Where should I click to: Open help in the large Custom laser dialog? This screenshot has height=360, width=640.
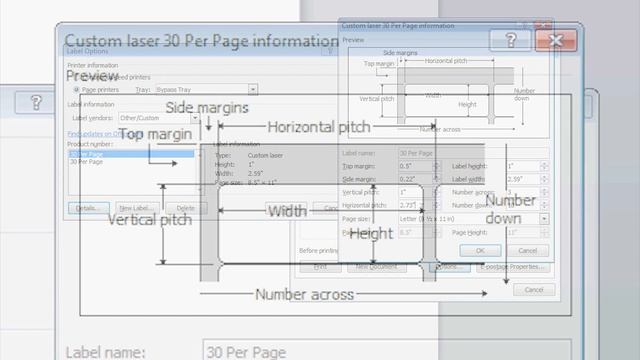tap(510, 40)
